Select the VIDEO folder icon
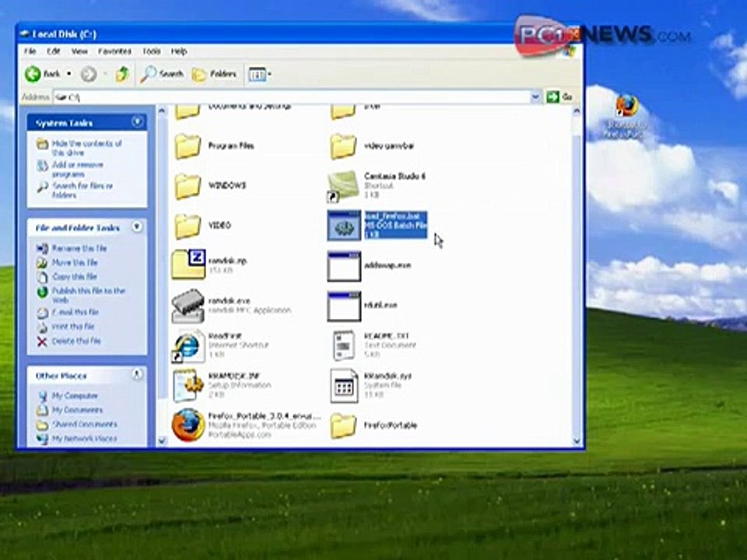 [188, 226]
